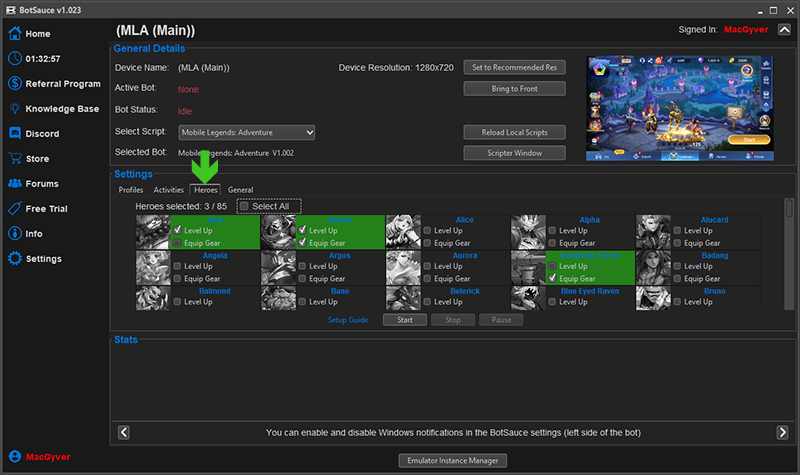Toggle the Select All heroes checkbox
This screenshot has height=475, width=800.
244,206
